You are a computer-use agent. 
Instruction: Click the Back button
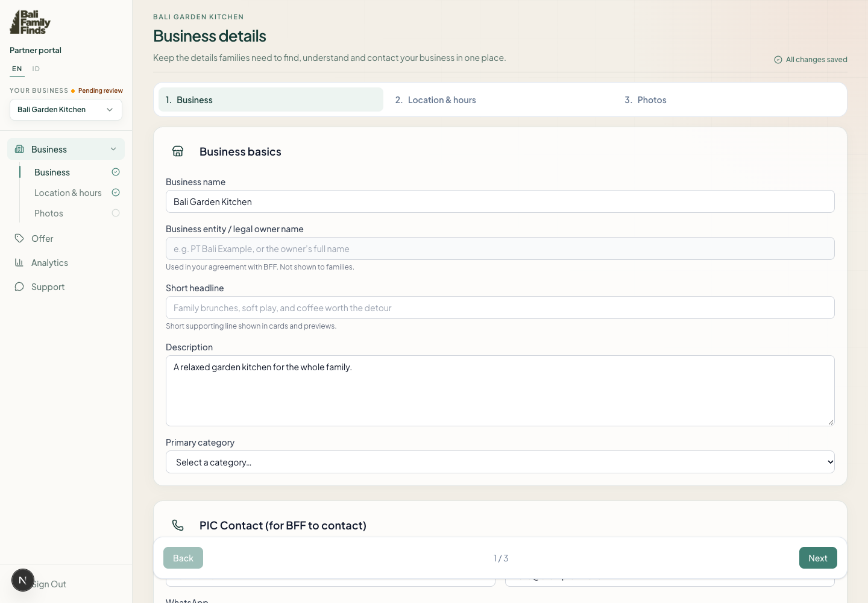coord(183,558)
